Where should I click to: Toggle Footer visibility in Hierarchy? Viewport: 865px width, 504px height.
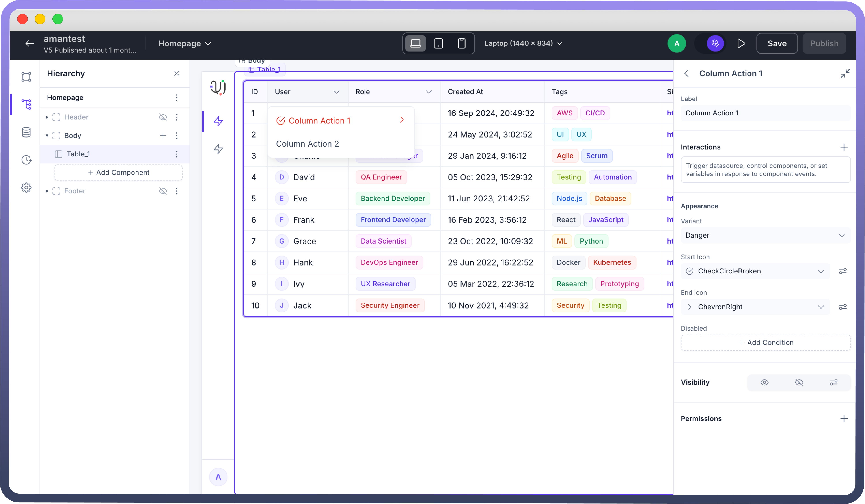pyautogui.click(x=163, y=191)
